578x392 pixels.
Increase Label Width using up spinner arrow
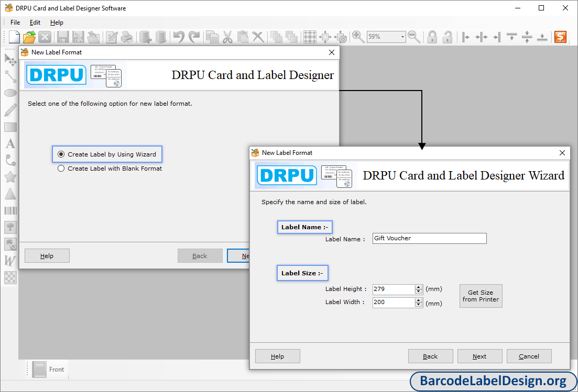[x=418, y=300]
